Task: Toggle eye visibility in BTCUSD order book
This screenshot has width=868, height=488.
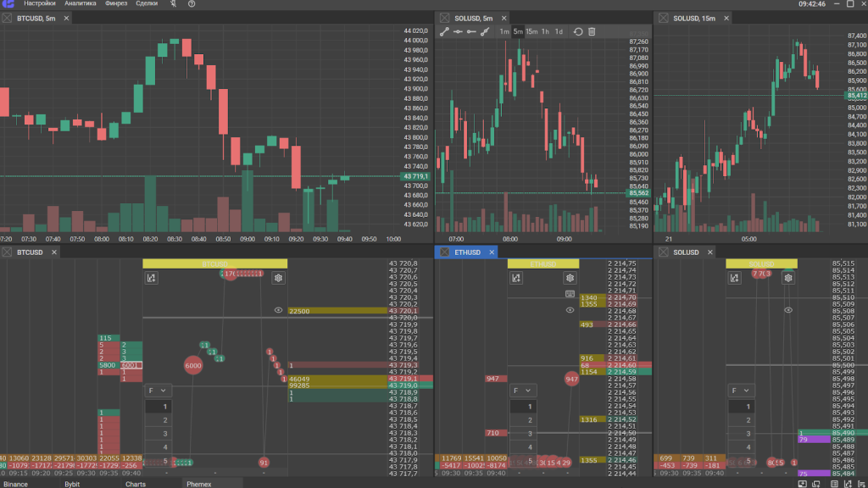Action: (278, 310)
